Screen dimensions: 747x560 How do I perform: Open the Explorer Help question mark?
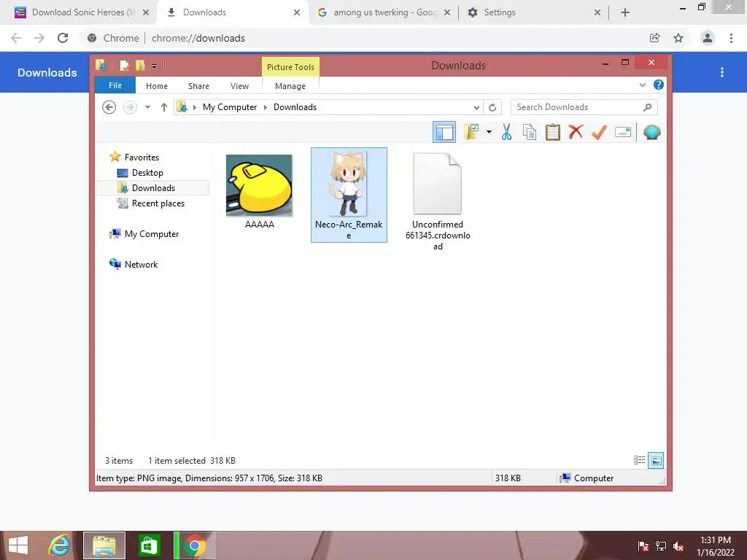(x=659, y=85)
